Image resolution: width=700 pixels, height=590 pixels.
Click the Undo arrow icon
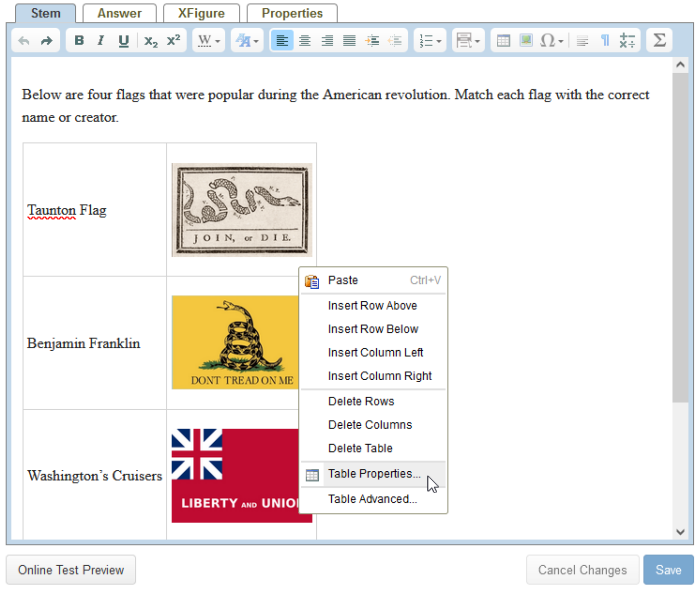tap(24, 41)
